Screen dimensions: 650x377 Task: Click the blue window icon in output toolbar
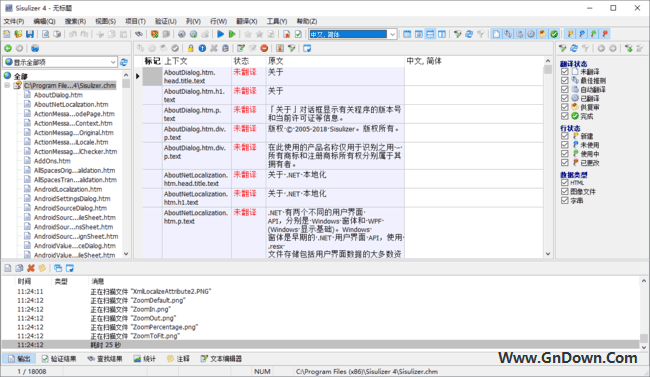[70, 268]
